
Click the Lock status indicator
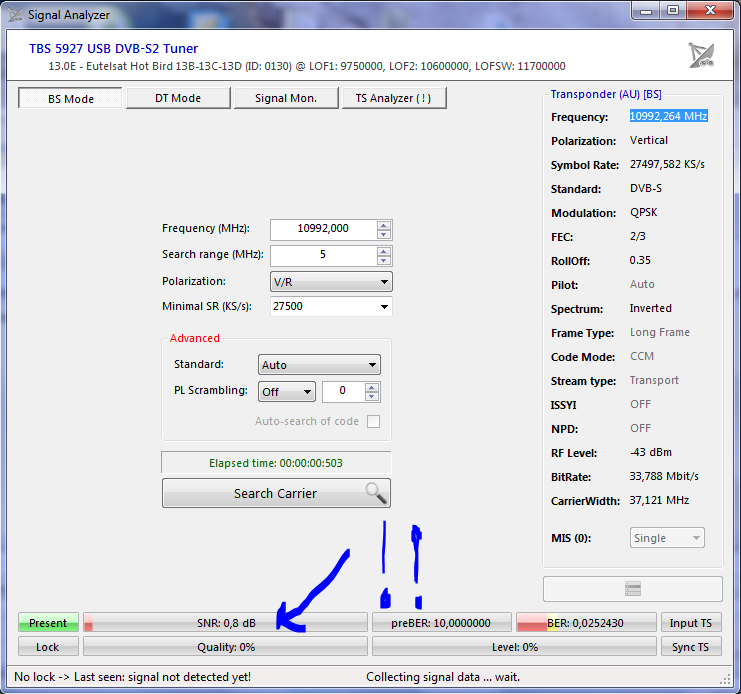(x=48, y=647)
